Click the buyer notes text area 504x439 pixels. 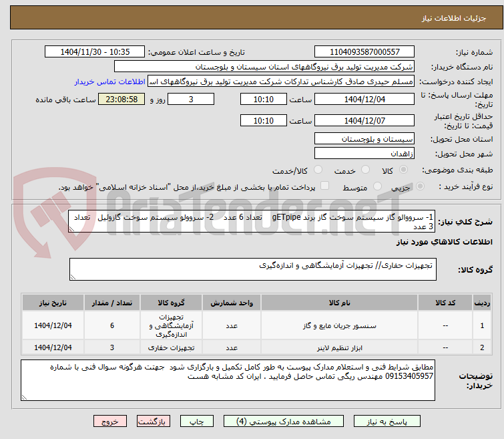pos(228,380)
